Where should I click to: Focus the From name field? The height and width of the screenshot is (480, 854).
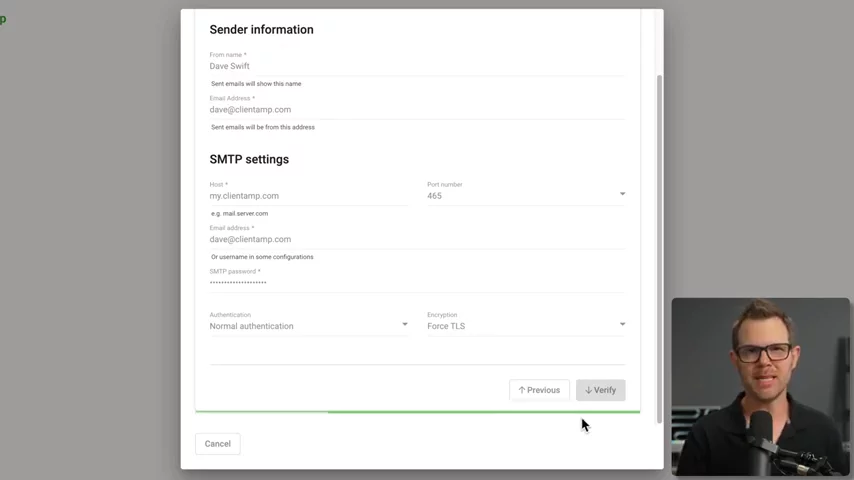pos(415,66)
